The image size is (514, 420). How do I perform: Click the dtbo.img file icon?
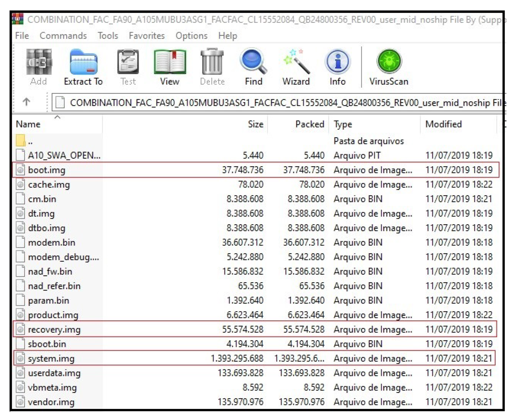20,228
